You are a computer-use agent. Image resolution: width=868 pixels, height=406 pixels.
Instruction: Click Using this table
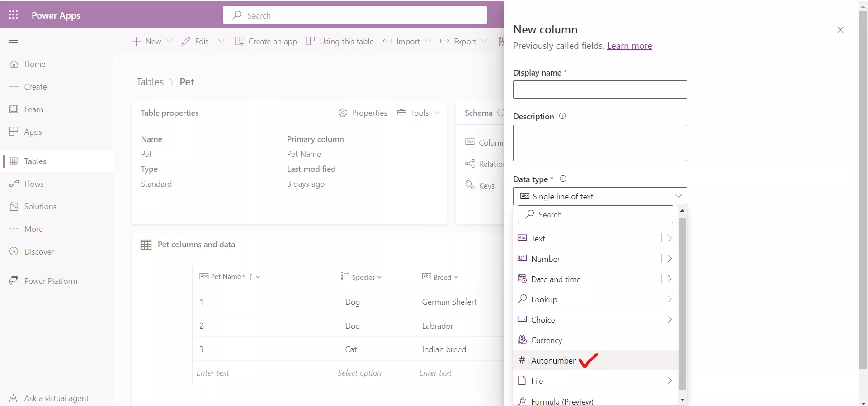(x=340, y=42)
